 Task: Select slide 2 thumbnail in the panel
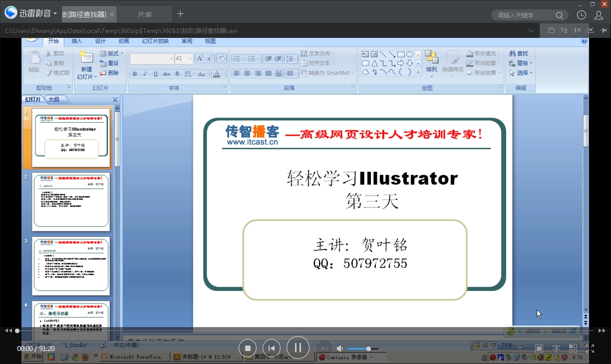click(71, 201)
